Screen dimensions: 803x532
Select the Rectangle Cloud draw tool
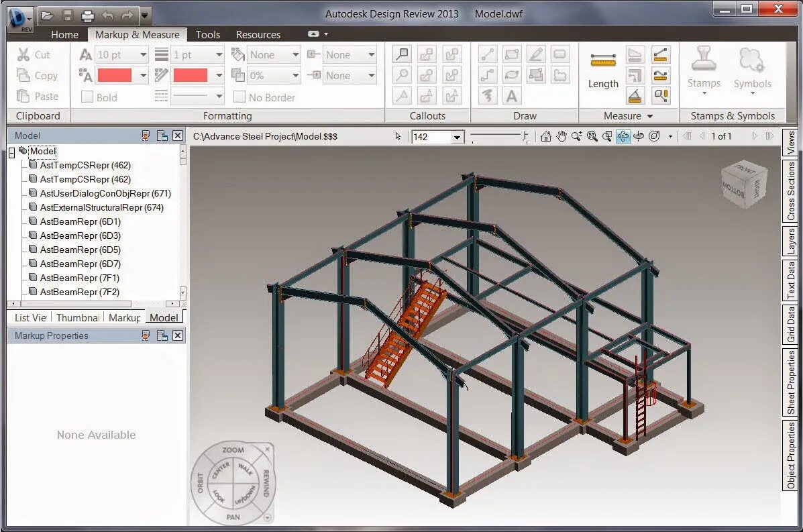pyautogui.click(x=559, y=54)
